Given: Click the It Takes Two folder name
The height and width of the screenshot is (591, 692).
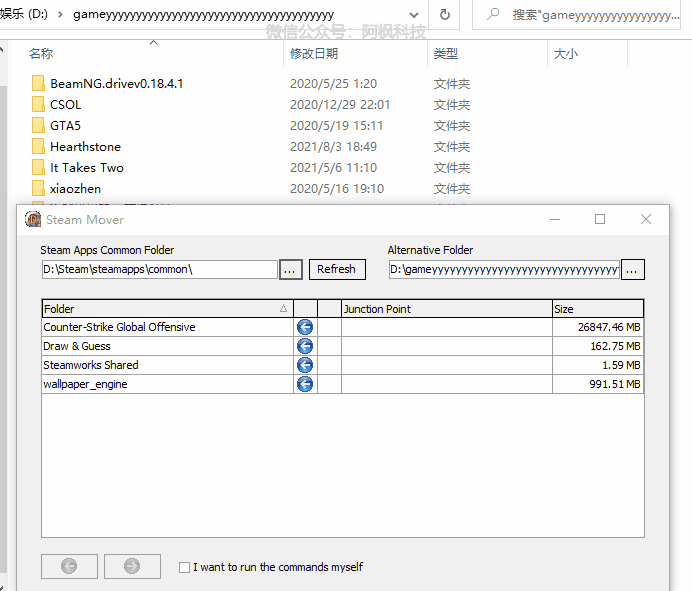Looking at the screenshot, I should point(86,168).
